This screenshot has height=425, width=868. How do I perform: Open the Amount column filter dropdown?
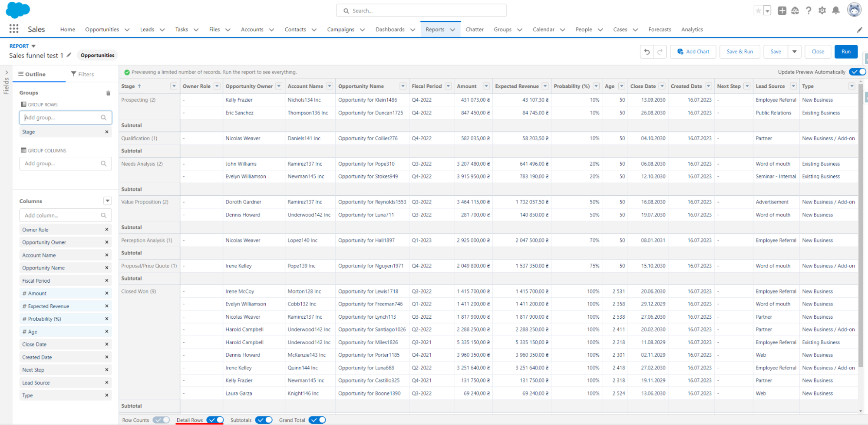coord(486,86)
